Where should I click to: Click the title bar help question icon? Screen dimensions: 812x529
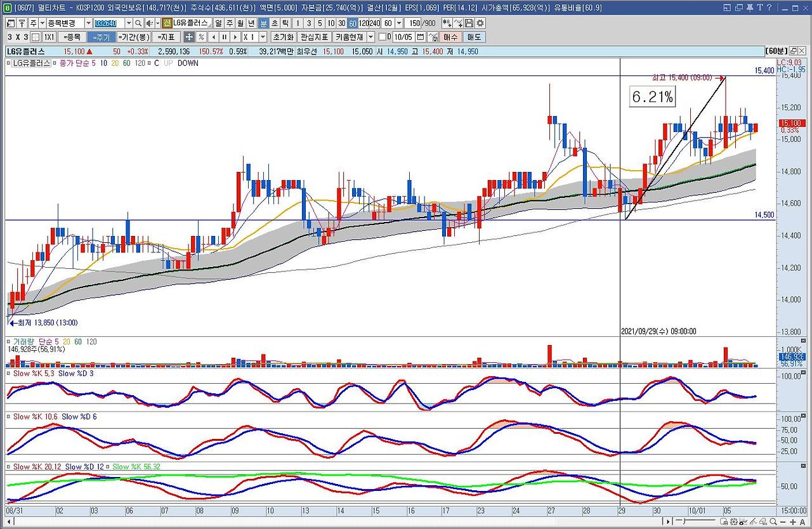pyautogui.click(x=769, y=8)
